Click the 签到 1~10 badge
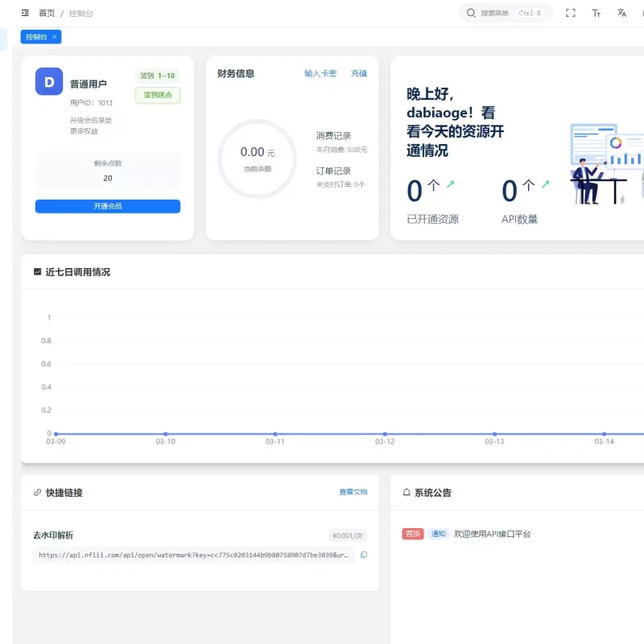Screen dimensions: 644x644 coord(158,76)
